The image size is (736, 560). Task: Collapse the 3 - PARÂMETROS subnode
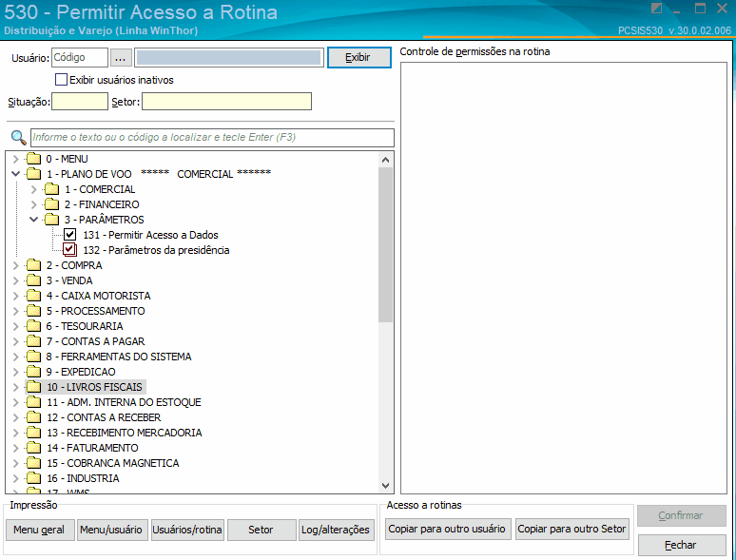33,220
